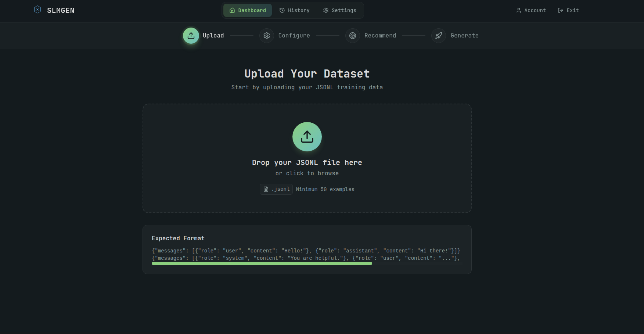
Task: Click the 'Expected Format' heading
Action: point(178,238)
